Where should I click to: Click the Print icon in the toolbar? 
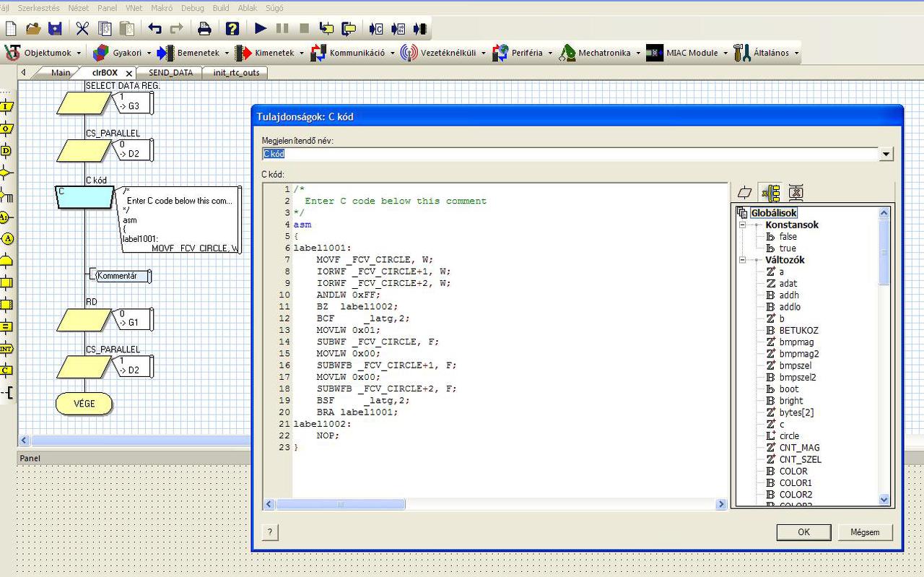click(x=204, y=28)
